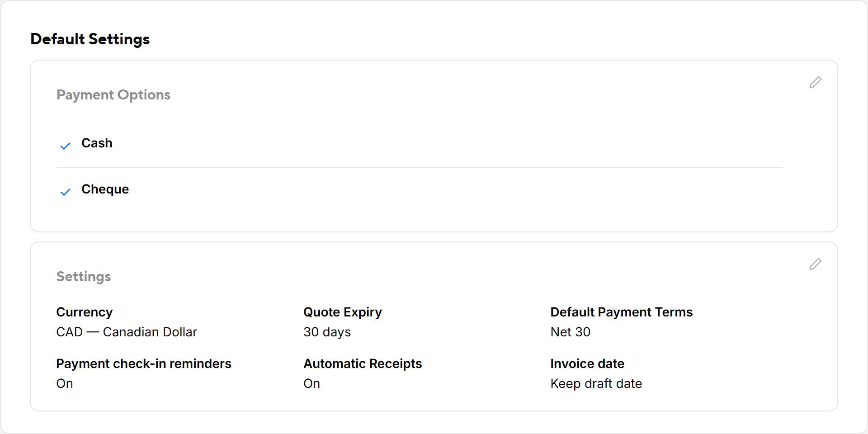868x434 pixels.
Task: Click the Quote Expiry label
Action: pyautogui.click(x=343, y=312)
